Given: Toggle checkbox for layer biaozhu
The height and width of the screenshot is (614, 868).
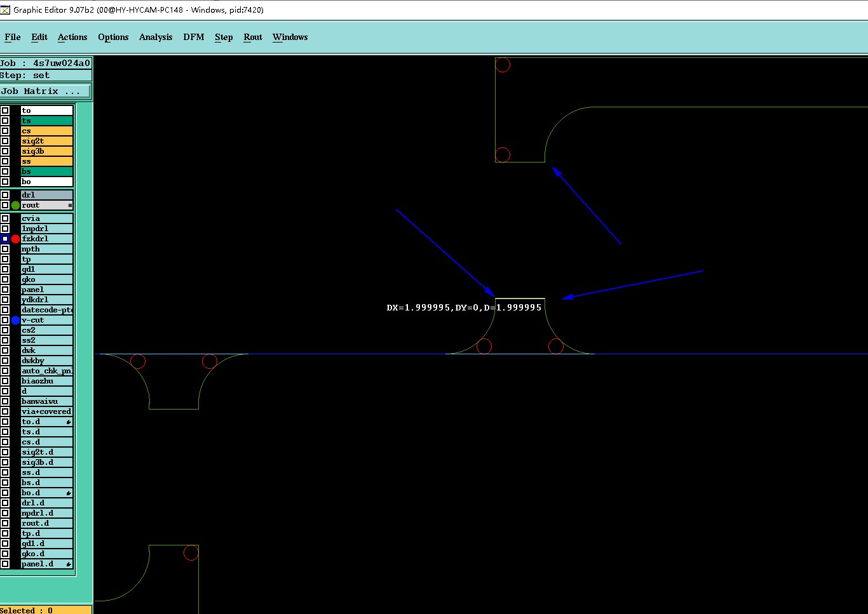Looking at the screenshot, I should pyautogui.click(x=5, y=381).
